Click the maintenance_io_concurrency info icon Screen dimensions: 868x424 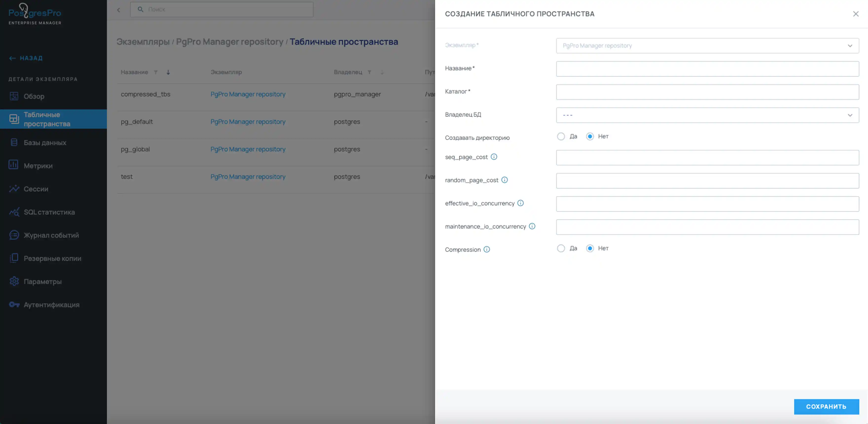pyautogui.click(x=532, y=226)
